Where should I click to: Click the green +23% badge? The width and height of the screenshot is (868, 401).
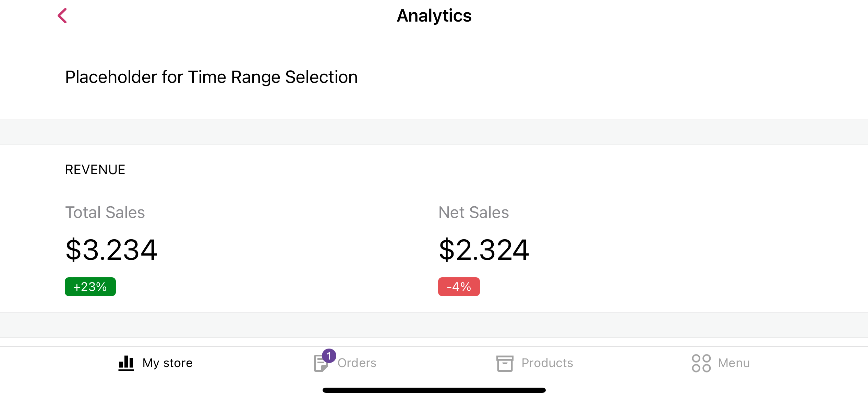click(90, 287)
